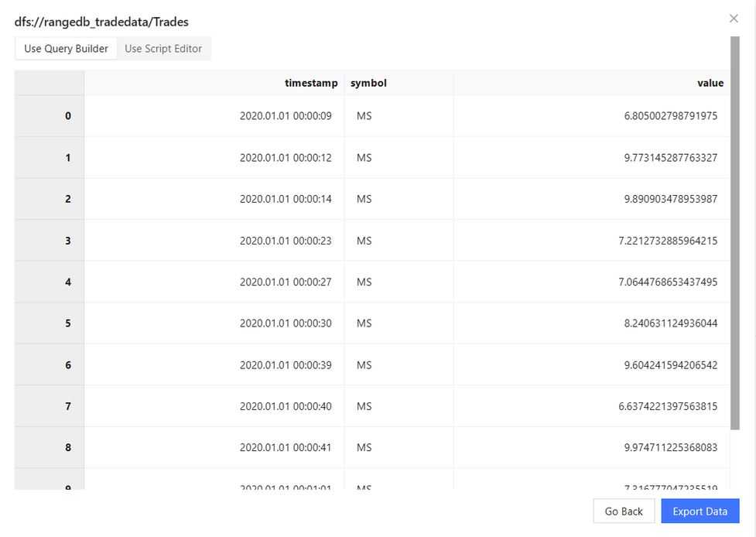Click the Go Back button

coord(624,511)
